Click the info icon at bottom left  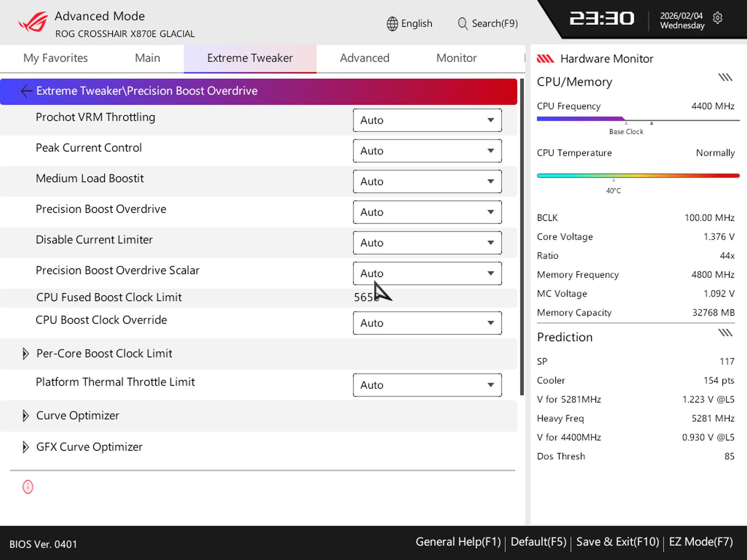[x=27, y=487]
